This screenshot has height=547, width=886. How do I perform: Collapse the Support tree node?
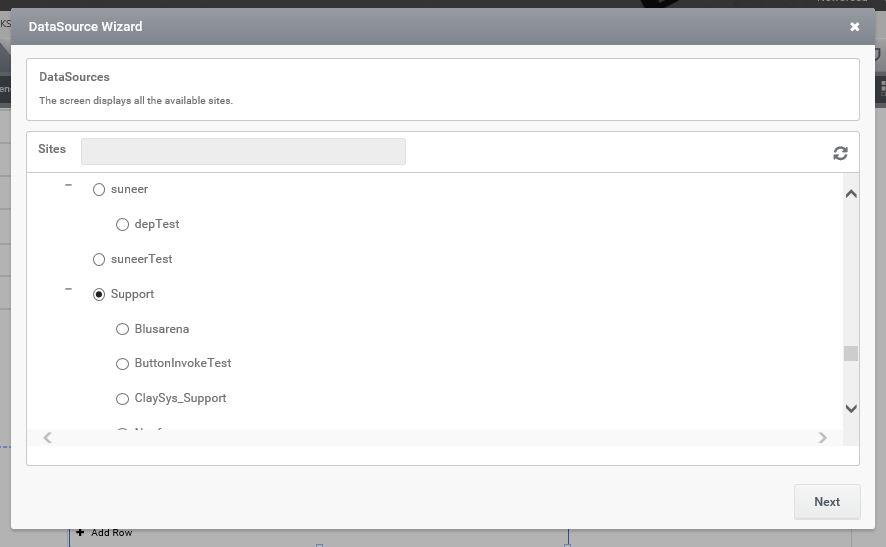click(69, 290)
